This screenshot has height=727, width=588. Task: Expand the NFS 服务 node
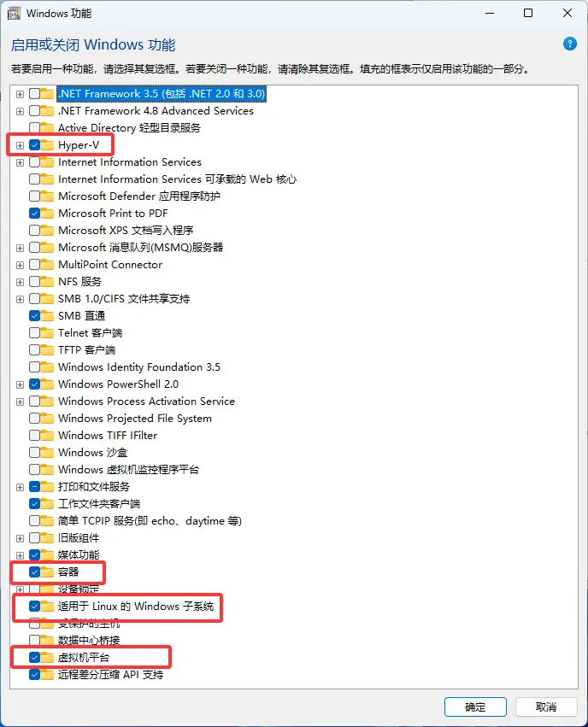[x=20, y=282]
